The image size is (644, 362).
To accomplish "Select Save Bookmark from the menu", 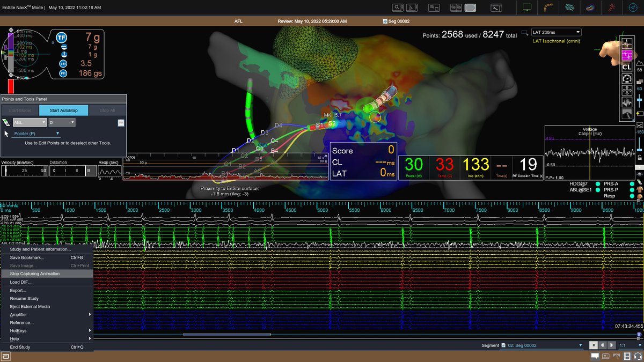I will (x=47, y=257).
